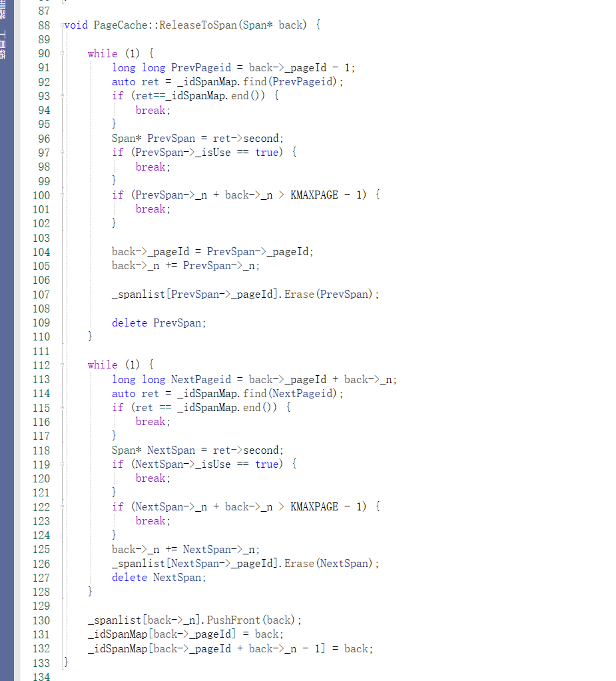The height and width of the screenshot is (681, 616).
Task: Collapse the second while loop at line 112
Action: (62, 365)
